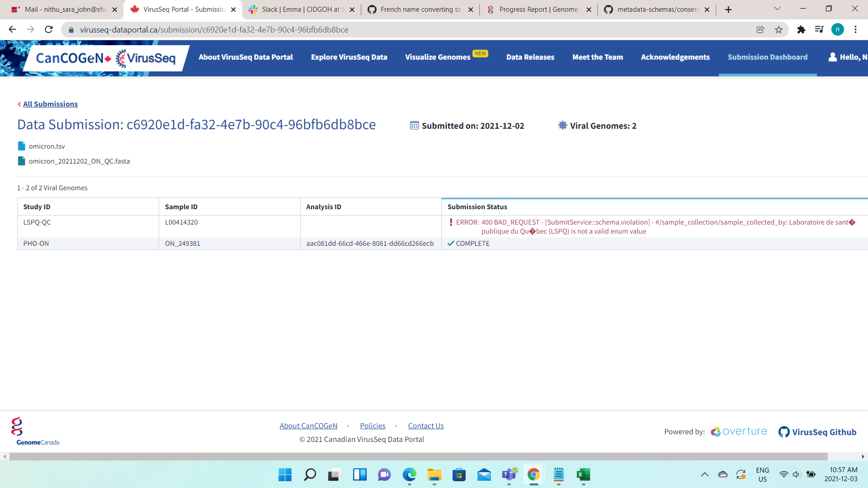The image size is (868, 488).
Task: Expand hidden icons in the system tray
Action: click(704, 475)
